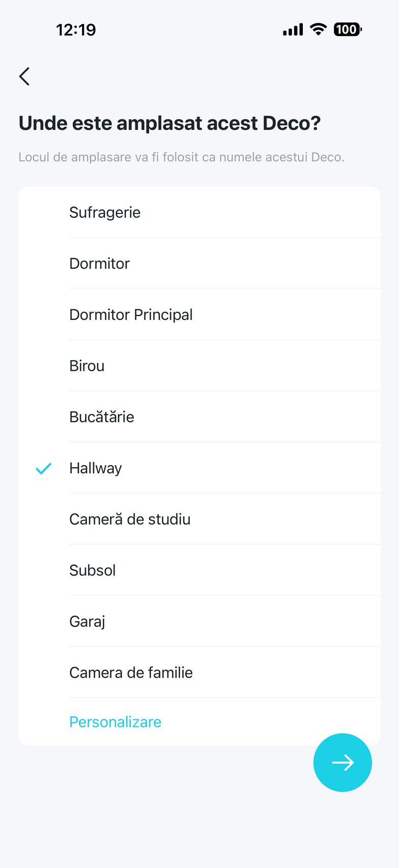Select Garaj as the location
The width and height of the screenshot is (399, 868).
pyautogui.click(x=87, y=621)
